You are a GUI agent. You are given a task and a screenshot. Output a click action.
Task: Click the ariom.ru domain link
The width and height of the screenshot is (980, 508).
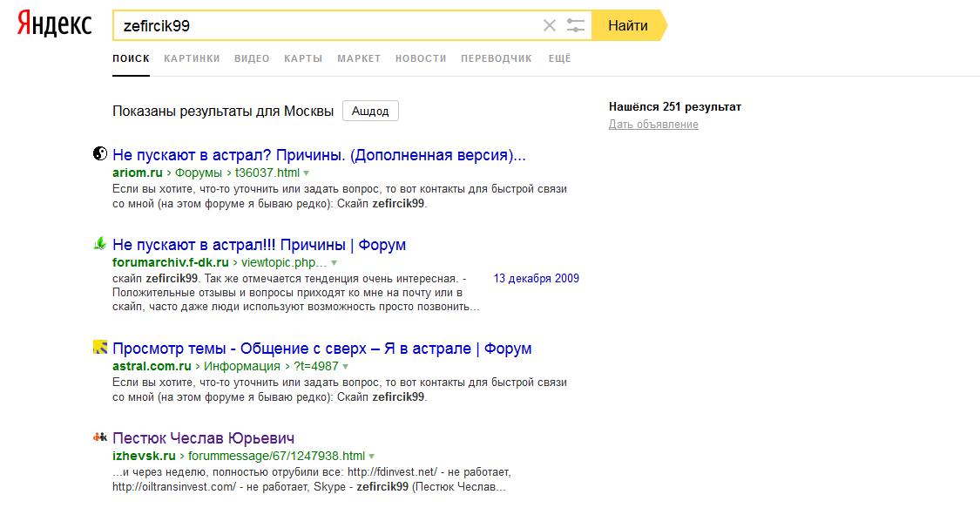[138, 173]
